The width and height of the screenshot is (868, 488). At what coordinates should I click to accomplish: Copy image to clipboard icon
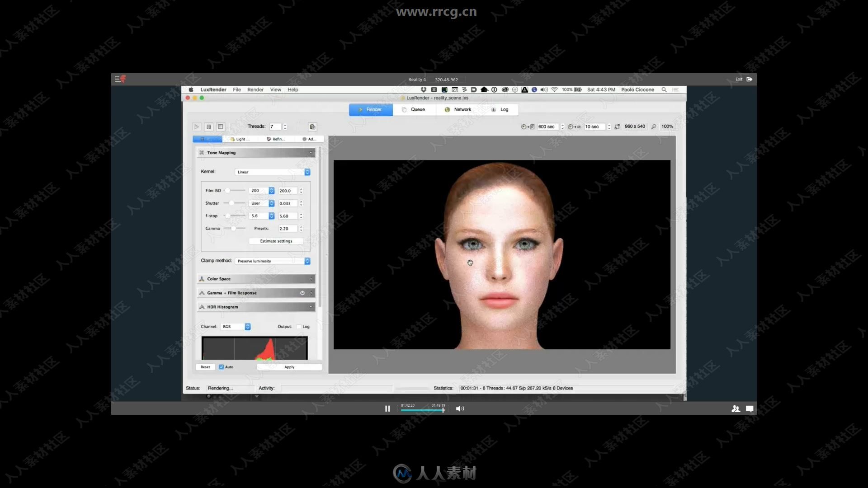click(x=312, y=127)
